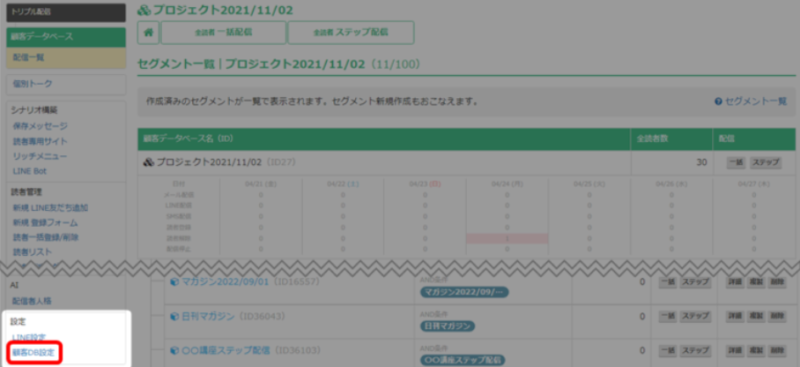Click ステップ button for 日刊マガジン row
The image size is (800, 367).
click(x=695, y=316)
